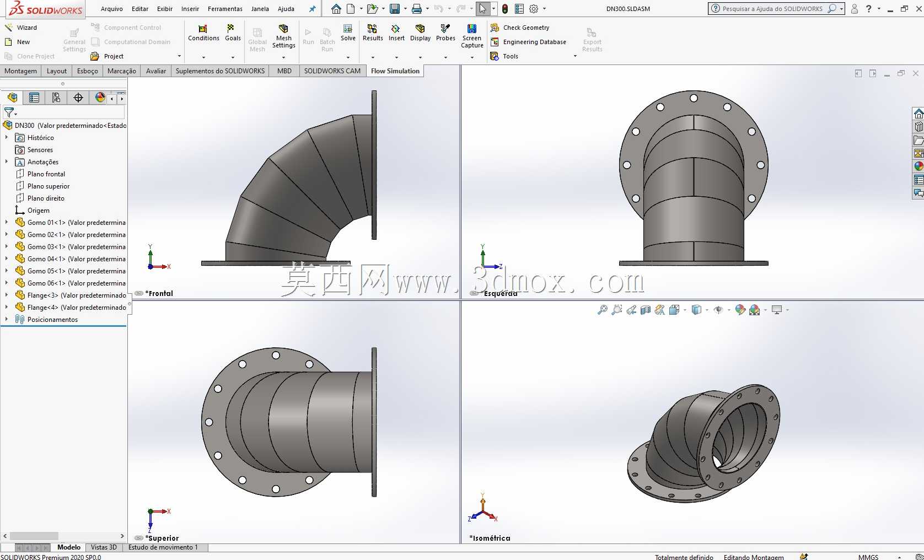The image size is (924, 560).
Task: Click the Rebuild traffic light icon
Action: pyautogui.click(x=505, y=9)
